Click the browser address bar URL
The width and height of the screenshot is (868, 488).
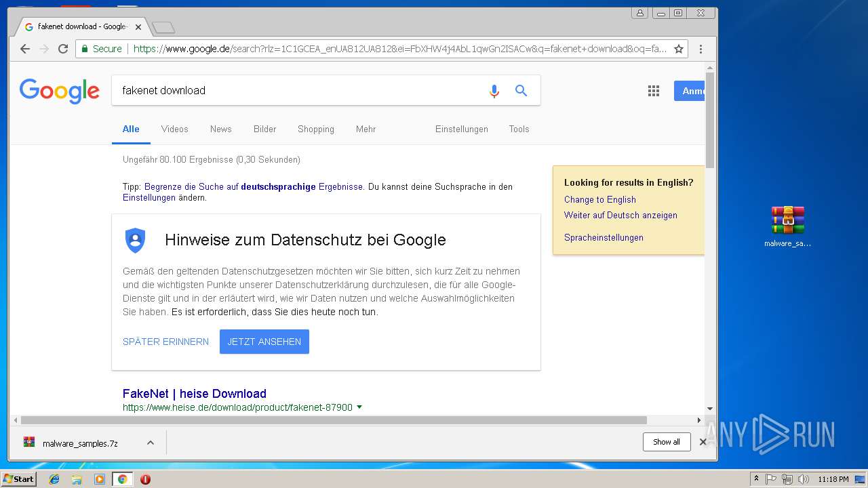click(x=400, y=49)
